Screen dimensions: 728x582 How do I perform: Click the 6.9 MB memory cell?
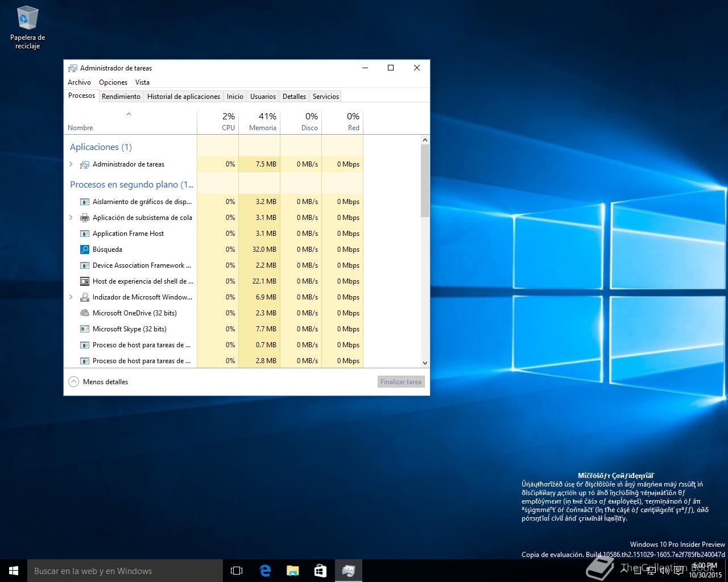coord(259,297)
